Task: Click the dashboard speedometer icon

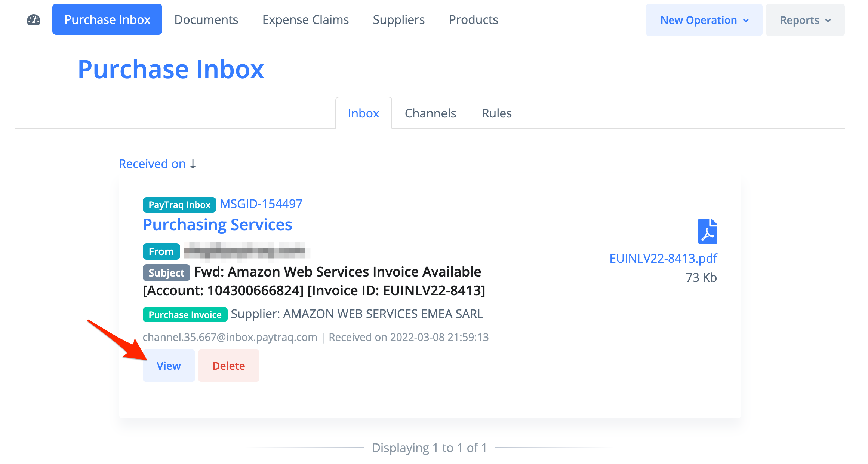Action: click(34, 19)
